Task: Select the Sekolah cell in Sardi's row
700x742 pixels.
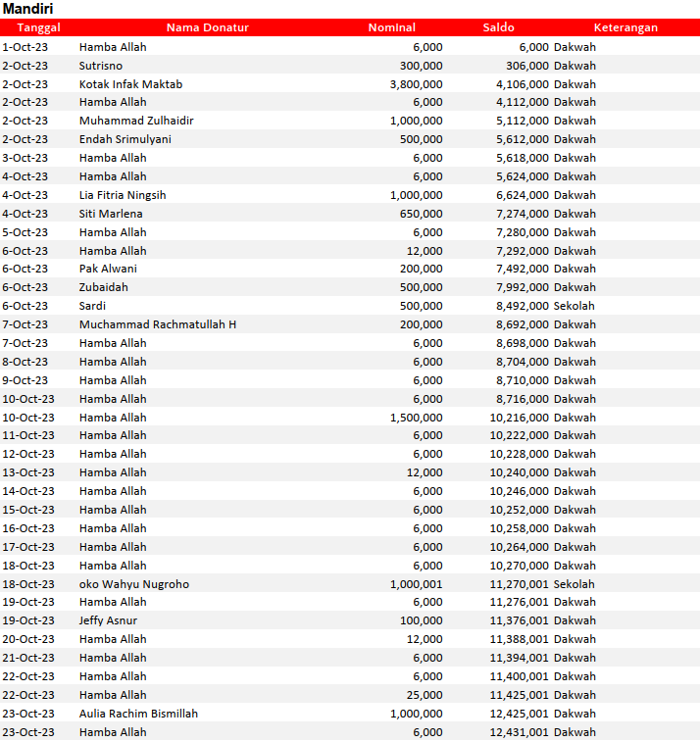Action: coord(574,306)
